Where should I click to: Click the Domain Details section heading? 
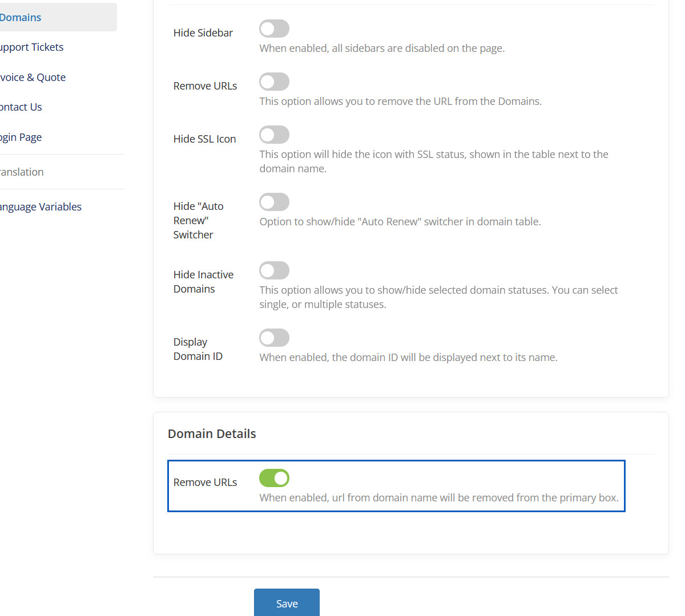[212, 433]
